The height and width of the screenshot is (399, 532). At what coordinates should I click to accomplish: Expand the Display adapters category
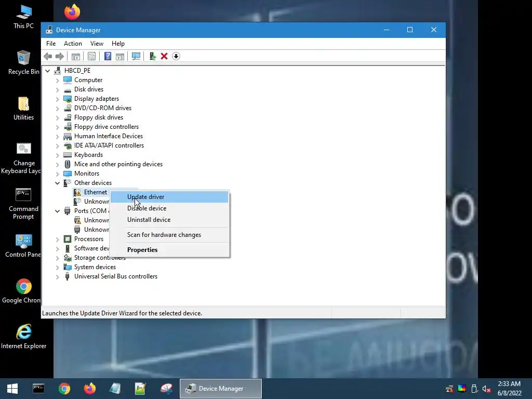57,99
